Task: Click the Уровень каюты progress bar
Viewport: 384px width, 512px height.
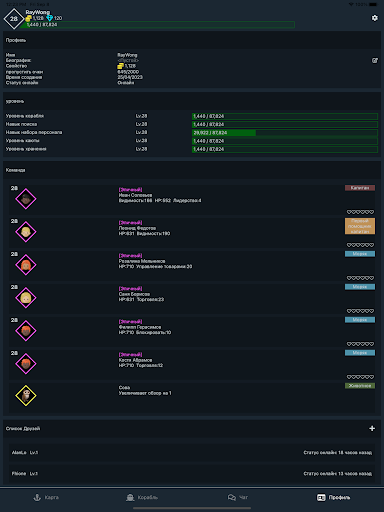Action: pos(285,141)
